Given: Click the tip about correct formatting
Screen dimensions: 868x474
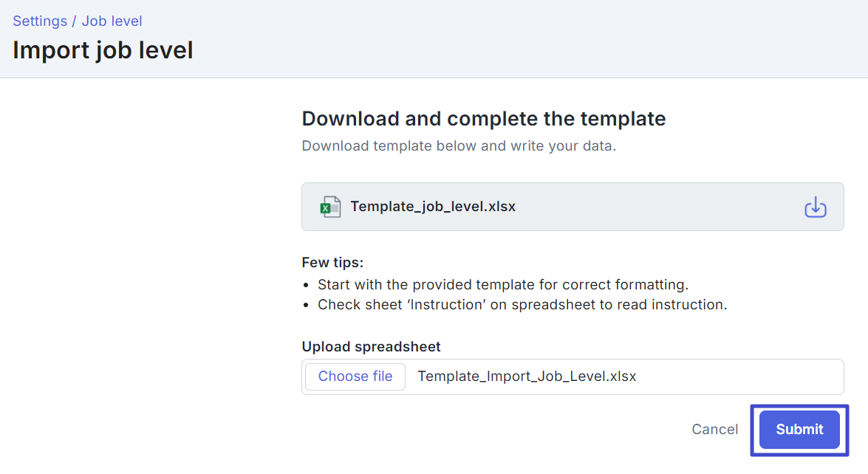Looking at the screenshot, I should point(502,285).
